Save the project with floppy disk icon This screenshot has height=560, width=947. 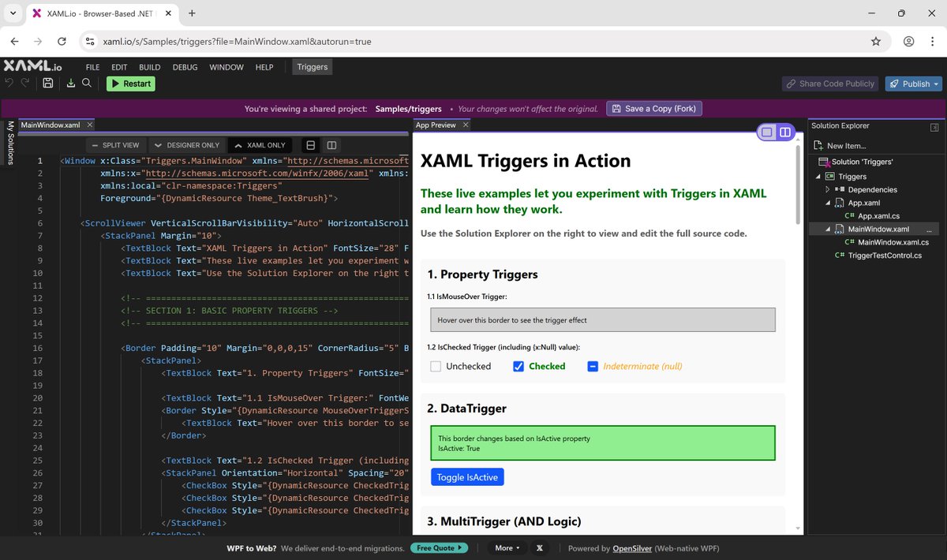(x=48, y=83)
